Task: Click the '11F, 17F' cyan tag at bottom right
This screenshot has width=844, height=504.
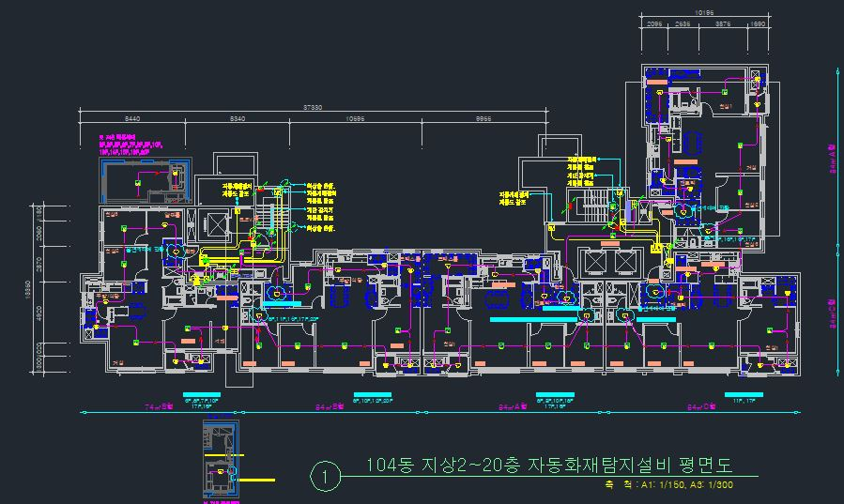Action: click(744, 395)
